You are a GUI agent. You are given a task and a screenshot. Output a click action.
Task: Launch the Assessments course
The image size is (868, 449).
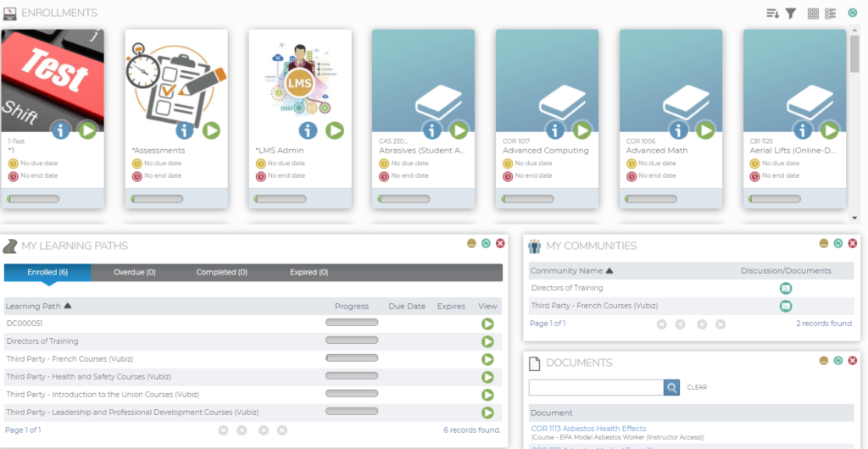(x=211, y=130)
